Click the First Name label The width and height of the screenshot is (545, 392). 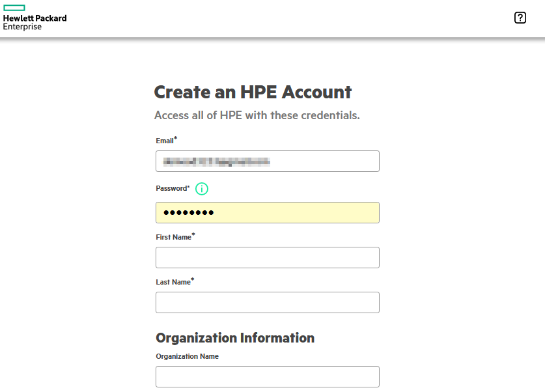pyautogui.click(x=173, y=238)
